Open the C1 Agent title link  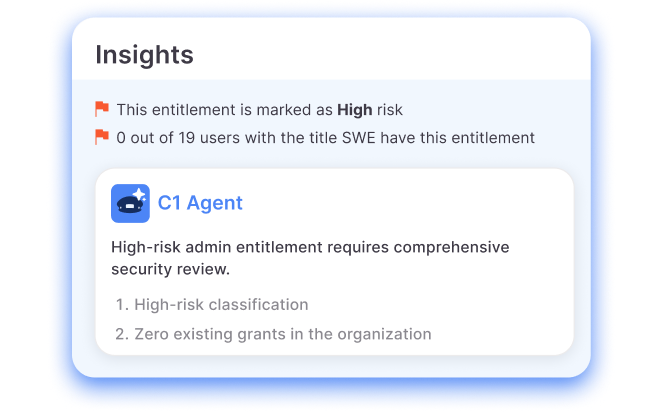pyautogui.click(x=200, y=203)
